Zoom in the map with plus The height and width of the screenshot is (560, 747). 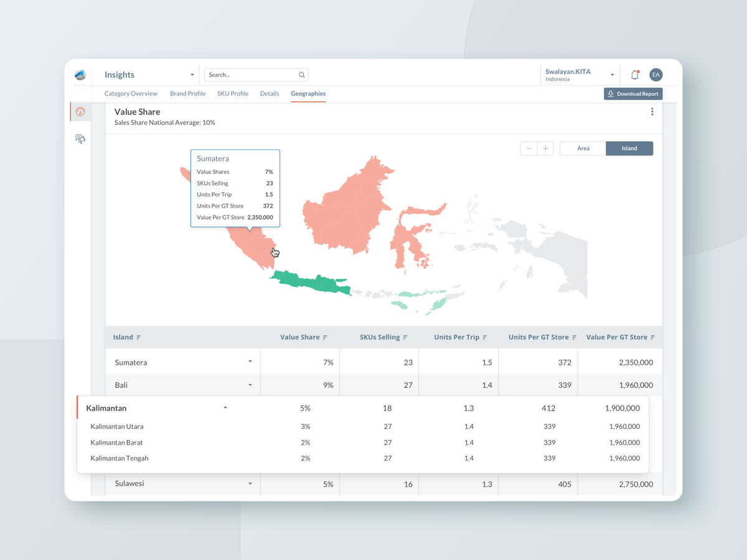click(545, 148)
